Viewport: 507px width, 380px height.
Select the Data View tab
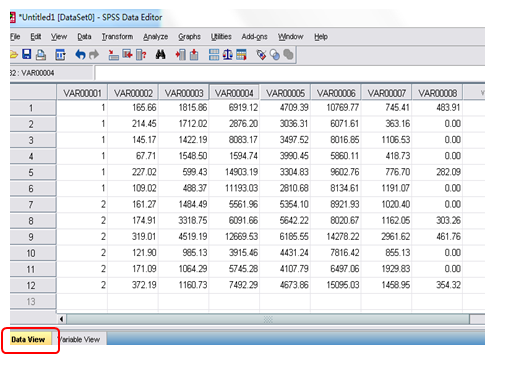[28, 339]
